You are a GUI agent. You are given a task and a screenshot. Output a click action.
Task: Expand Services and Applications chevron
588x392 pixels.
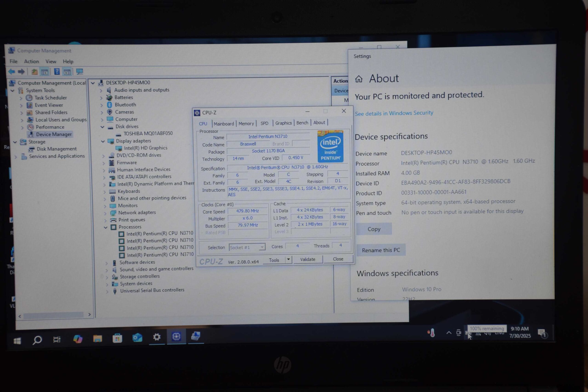pos(15,157)
